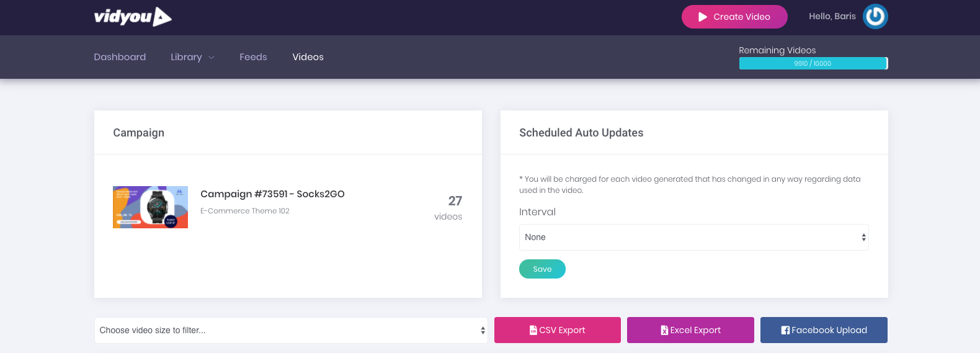Open the video size filter dropdown
Screen dimensions: 980x353
click(x=290, y=330)
